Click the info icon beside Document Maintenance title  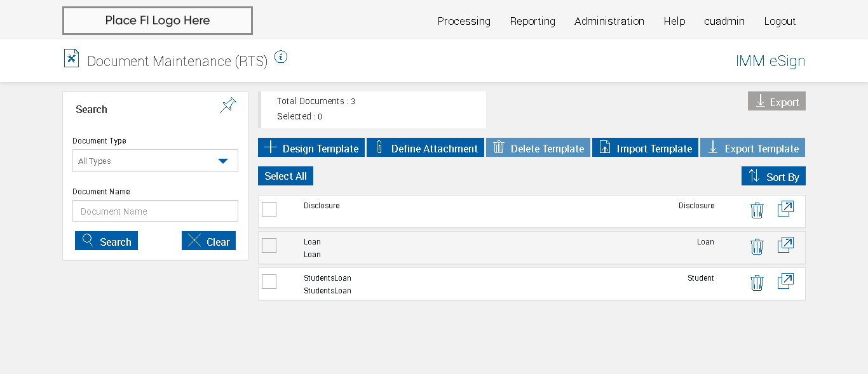[281, 57]
